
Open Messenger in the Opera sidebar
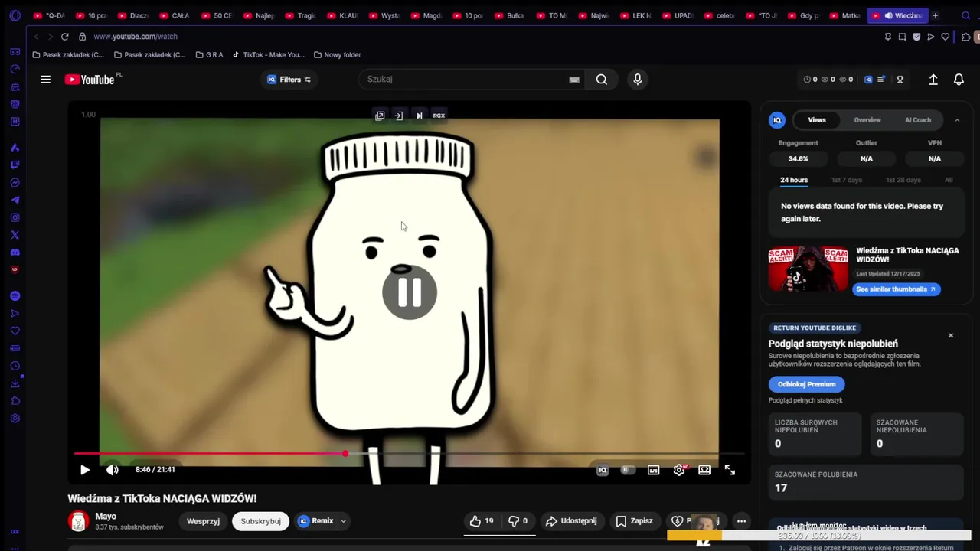(x=15, y=183)
